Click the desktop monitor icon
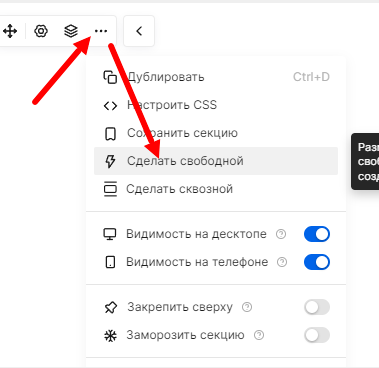This screenshot has height=368, width=379. click(110, 234)
